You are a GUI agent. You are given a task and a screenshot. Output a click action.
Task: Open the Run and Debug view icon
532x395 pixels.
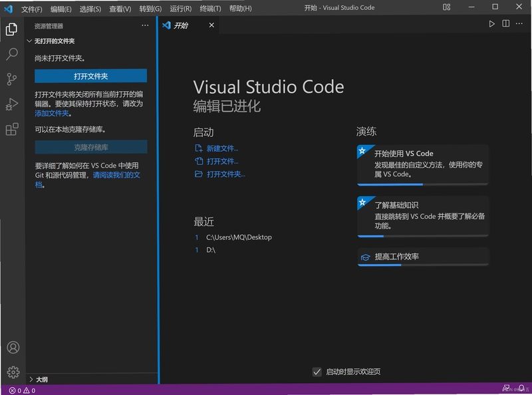(x=12, y=104)
